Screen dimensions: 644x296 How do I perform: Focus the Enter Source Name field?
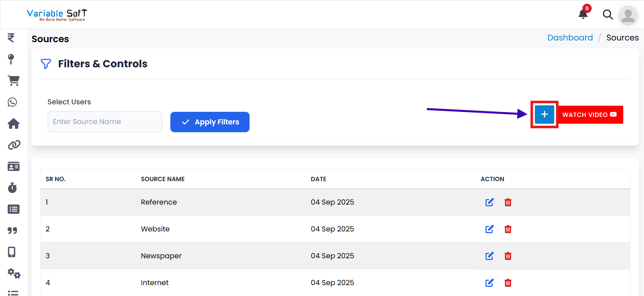coord(105,122)
